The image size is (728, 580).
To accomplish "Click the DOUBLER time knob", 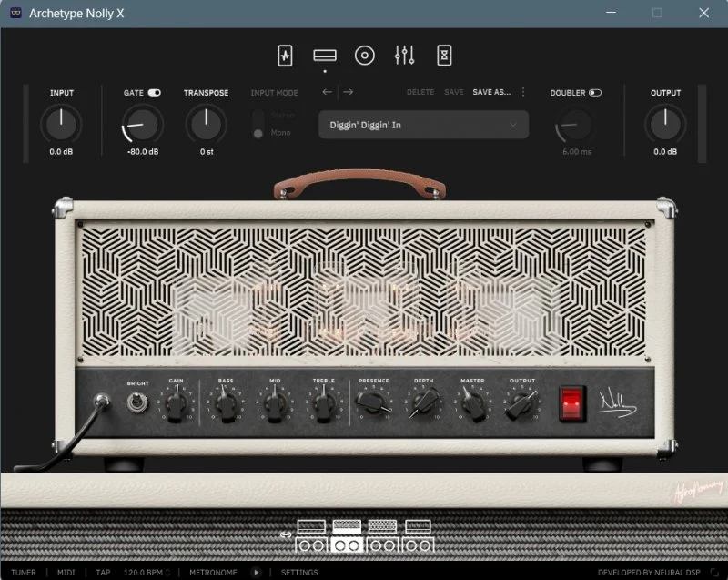I will [x=576, y=125].
